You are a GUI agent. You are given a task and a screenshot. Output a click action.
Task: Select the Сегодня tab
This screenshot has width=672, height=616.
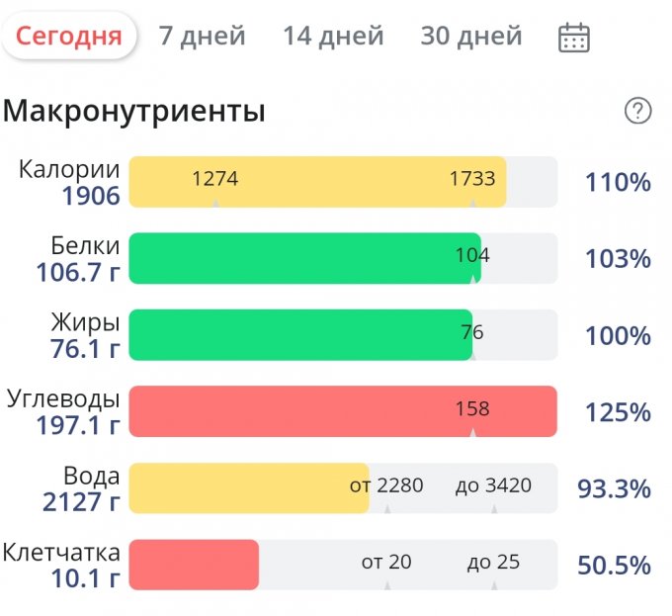[69, 37]
